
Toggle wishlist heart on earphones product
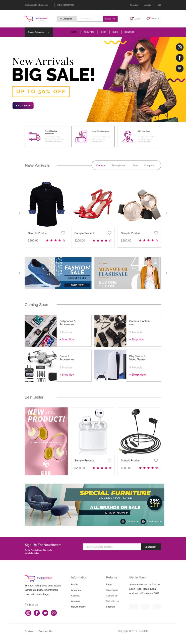coord(156,460)
